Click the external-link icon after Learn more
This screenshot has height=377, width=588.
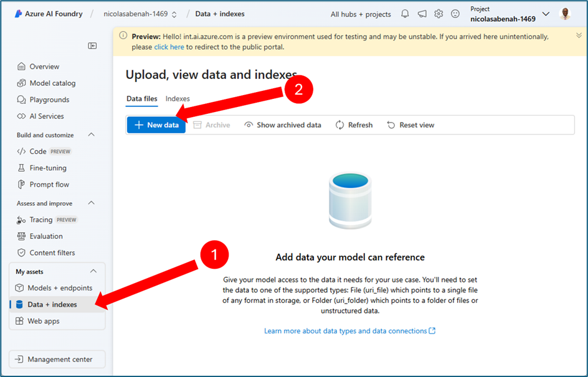tap(432, 331)
